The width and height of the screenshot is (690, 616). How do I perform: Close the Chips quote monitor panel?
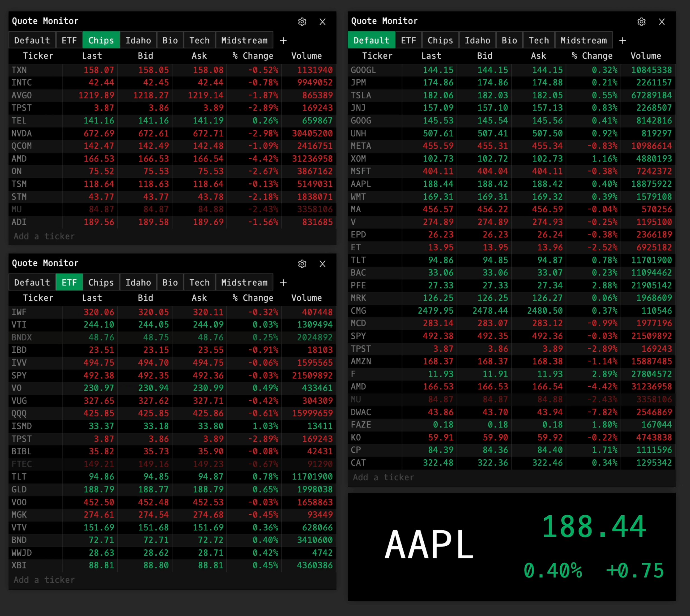323,22
